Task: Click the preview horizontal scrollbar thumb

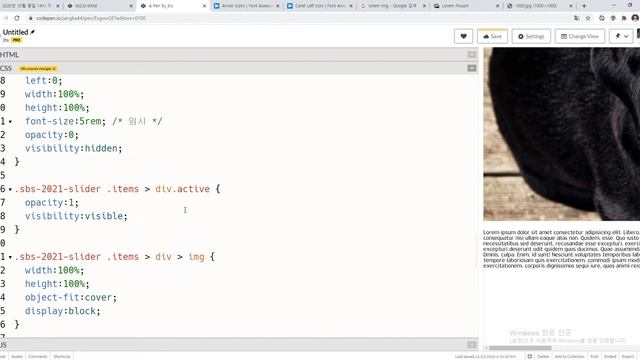Action: tap(520, 348)
